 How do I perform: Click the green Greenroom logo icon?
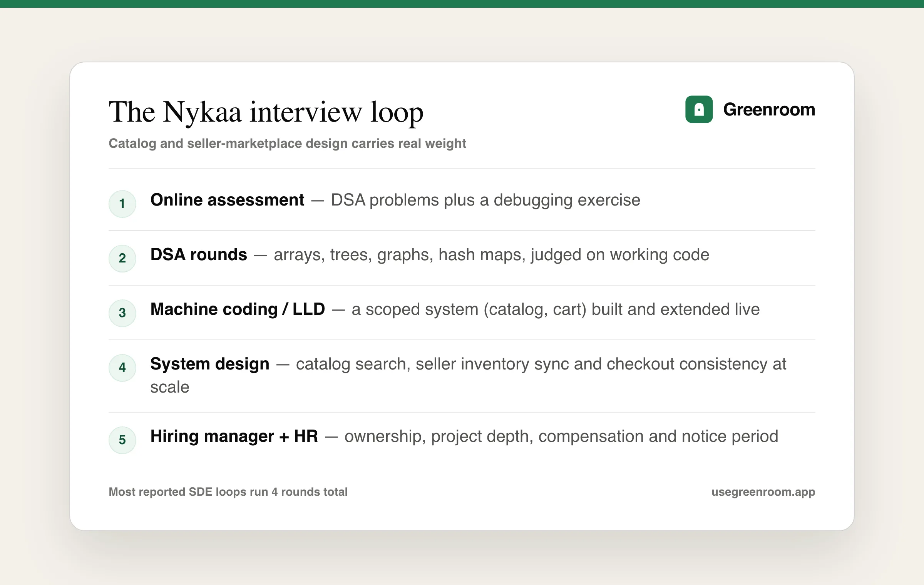(699, 109)
